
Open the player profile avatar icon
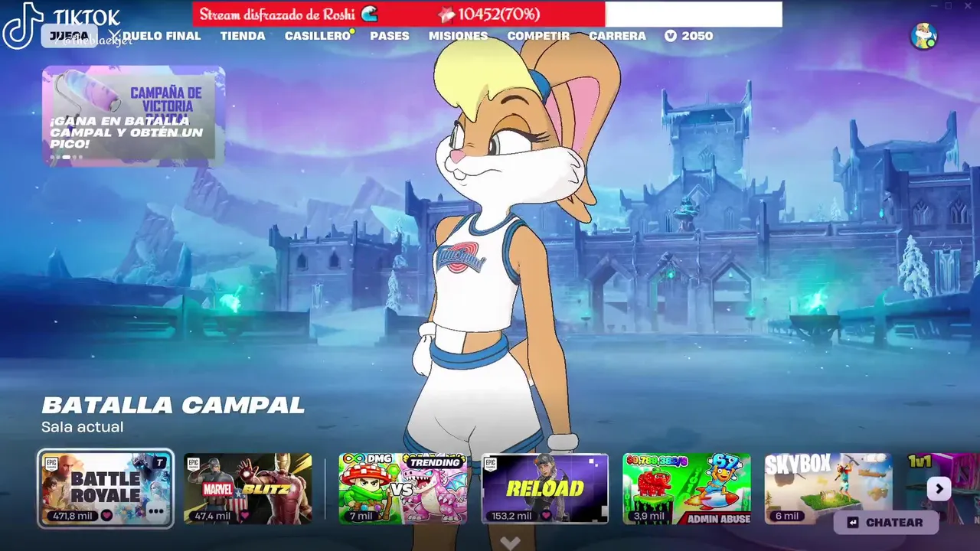[x=924, y=36]
